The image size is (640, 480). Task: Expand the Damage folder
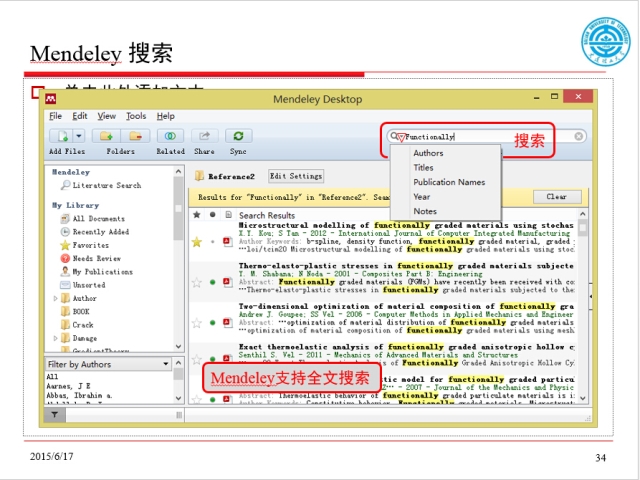pos(56,338)
